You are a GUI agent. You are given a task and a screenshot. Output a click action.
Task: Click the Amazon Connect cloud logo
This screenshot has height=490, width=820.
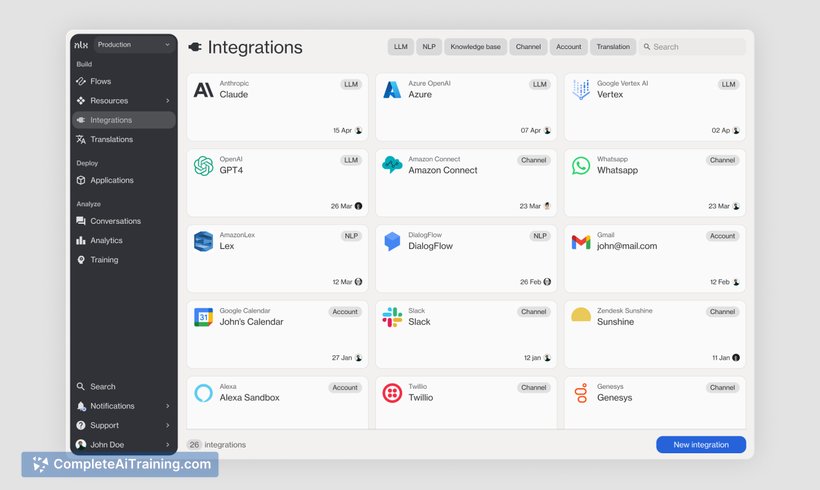click(x=392, y=165)
